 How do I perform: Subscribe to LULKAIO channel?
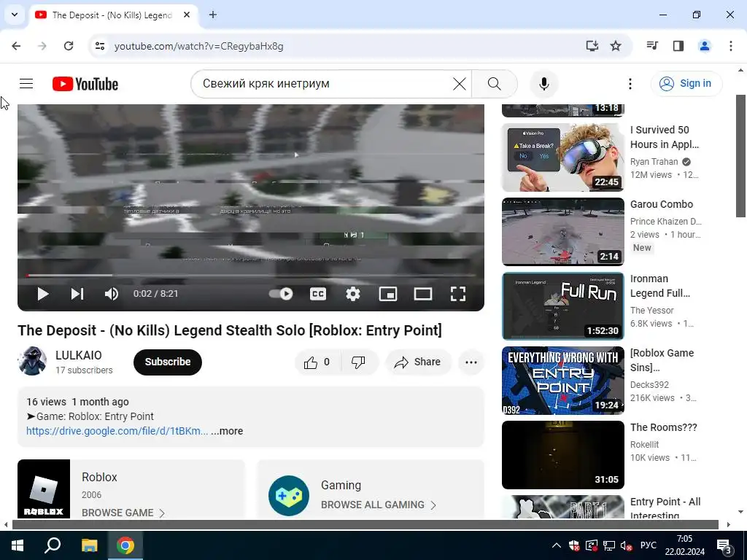click(x=168, y=362)
